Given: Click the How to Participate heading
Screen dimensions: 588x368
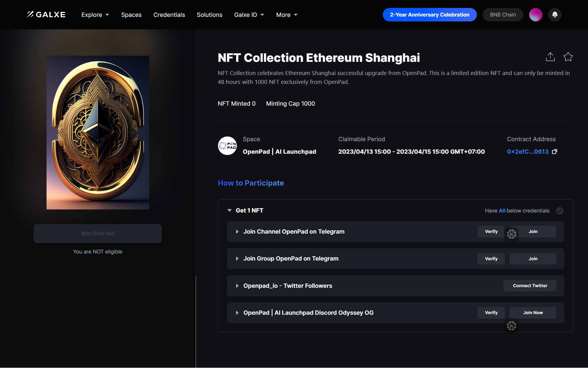Looking at the screenshot, I should click(x=251, y=183).
